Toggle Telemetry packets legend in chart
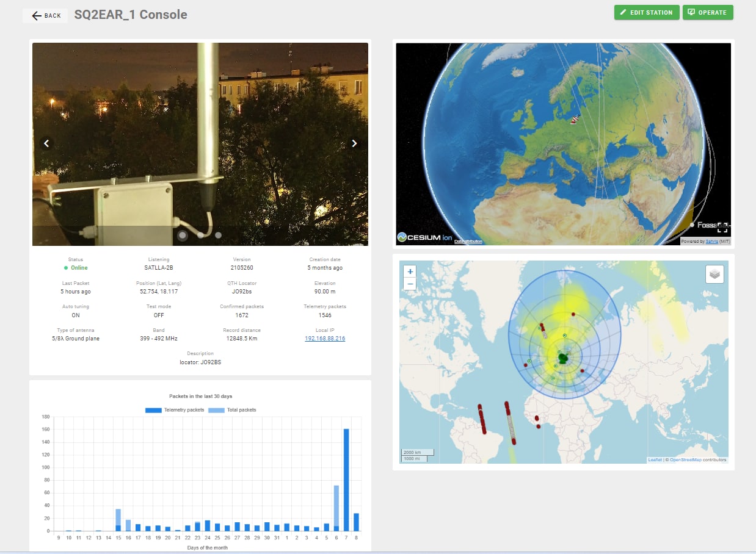Screen dimensions: 756x554 point(175,410)
